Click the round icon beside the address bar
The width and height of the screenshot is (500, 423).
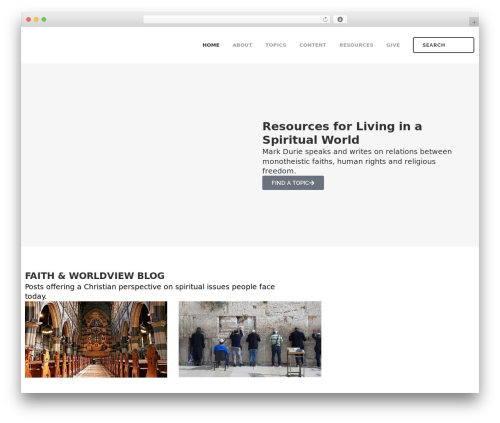[x=340, y=20]
